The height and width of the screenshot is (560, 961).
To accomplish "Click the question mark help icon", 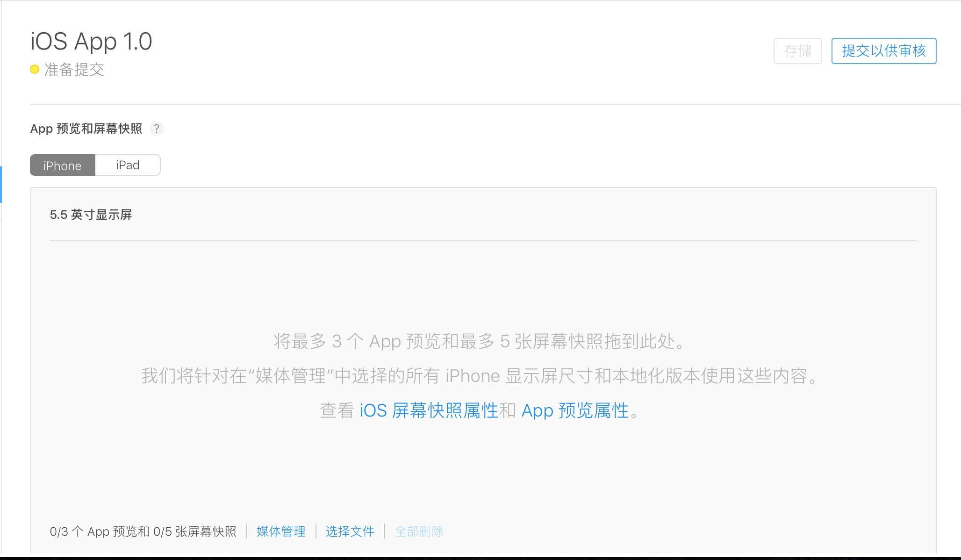I will click(157, 129).
